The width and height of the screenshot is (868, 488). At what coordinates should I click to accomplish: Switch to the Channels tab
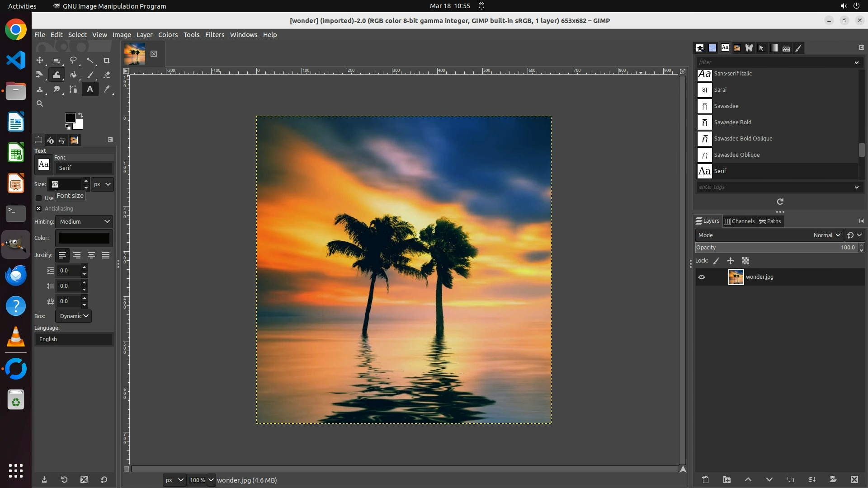pyautogui.click(x=740, y=221)
